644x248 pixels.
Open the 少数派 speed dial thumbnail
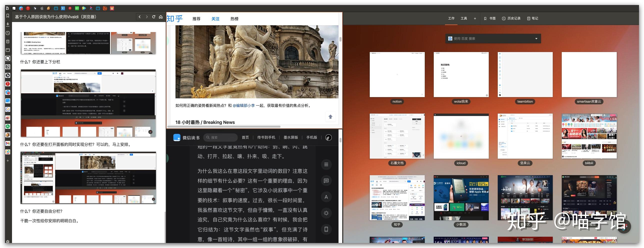[x=461, y=198]
